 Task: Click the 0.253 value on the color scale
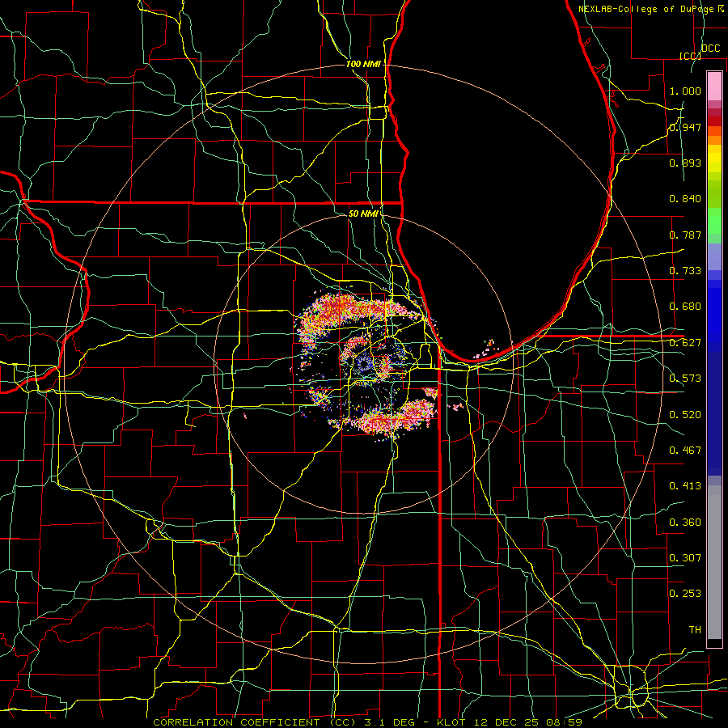click(x=685, y=594)
